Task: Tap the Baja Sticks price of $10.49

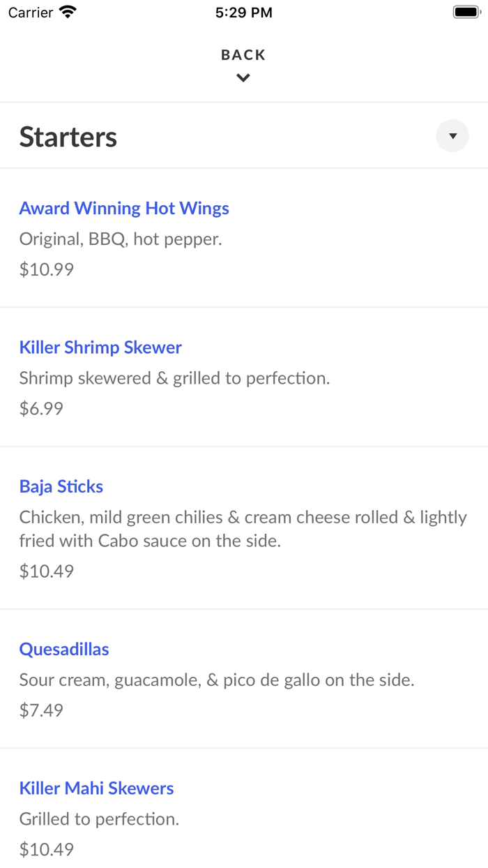Action: [x=45, y=571]
